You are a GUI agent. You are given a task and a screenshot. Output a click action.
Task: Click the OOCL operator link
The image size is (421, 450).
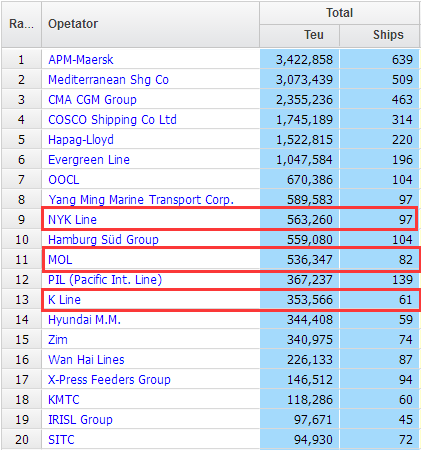pos(64,180)
